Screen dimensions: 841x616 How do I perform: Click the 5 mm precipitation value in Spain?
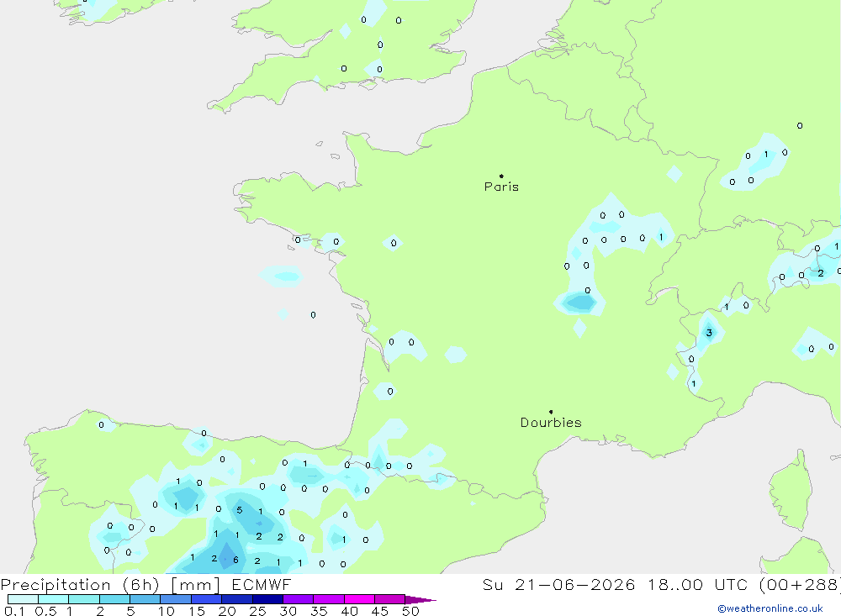(x=239, y=510)
